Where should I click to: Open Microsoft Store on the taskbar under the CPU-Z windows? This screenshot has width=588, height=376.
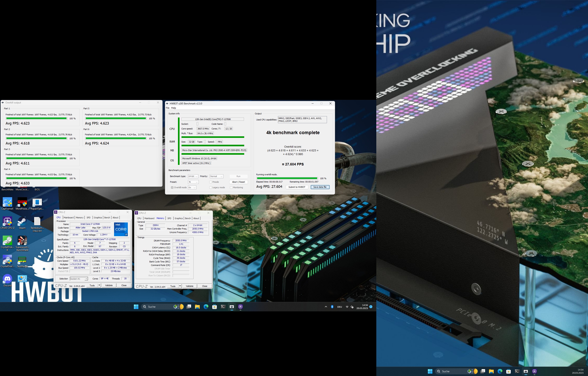click(214, 307)
